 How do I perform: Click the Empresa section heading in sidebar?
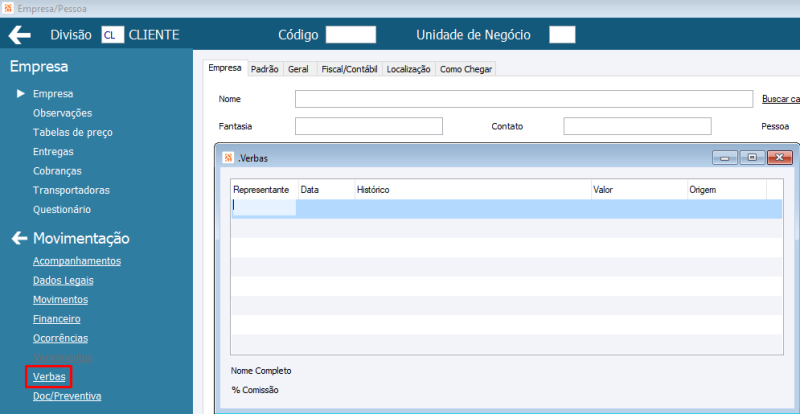(x=39, y=66)
